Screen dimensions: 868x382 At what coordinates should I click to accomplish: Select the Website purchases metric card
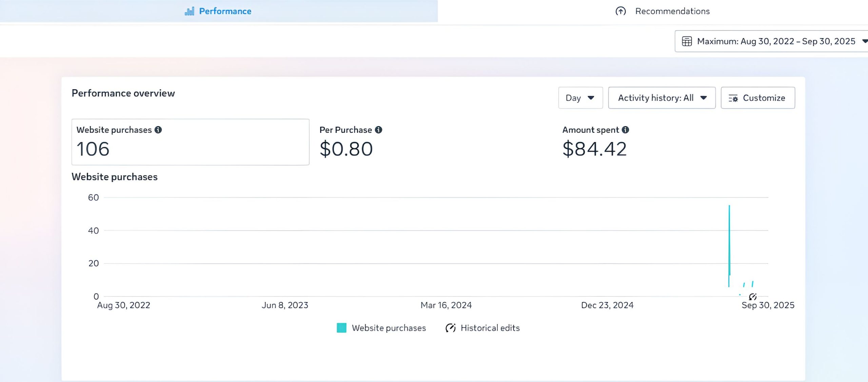point(190,142)
